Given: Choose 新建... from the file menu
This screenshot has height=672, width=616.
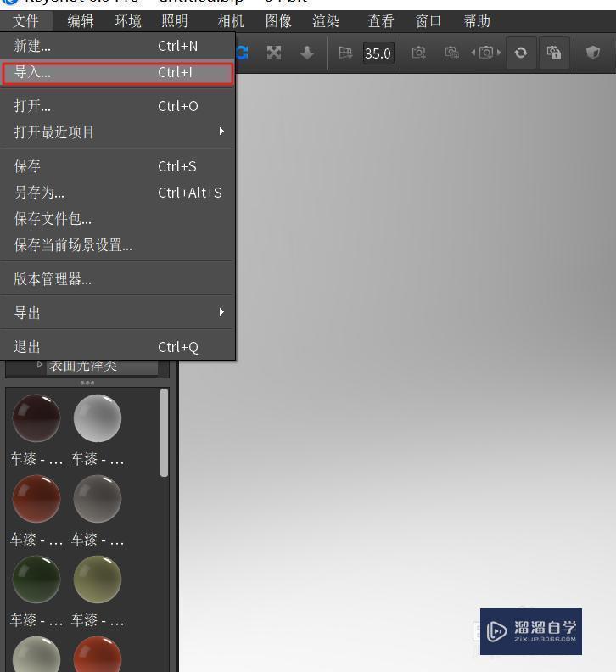Looking at the screenshot, I should point(117,46).
